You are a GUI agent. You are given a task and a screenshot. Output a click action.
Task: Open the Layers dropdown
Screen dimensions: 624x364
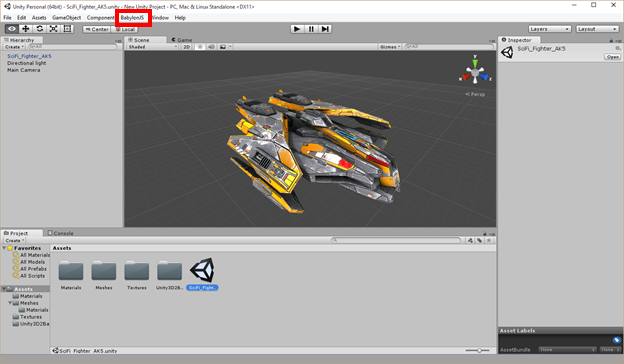(550, 29)
